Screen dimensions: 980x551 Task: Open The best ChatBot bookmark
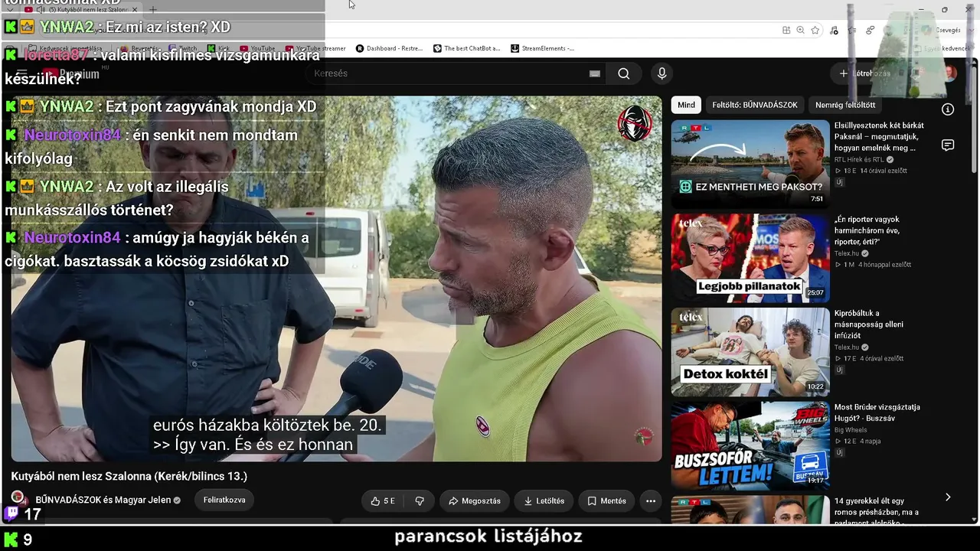coord(466,48)
